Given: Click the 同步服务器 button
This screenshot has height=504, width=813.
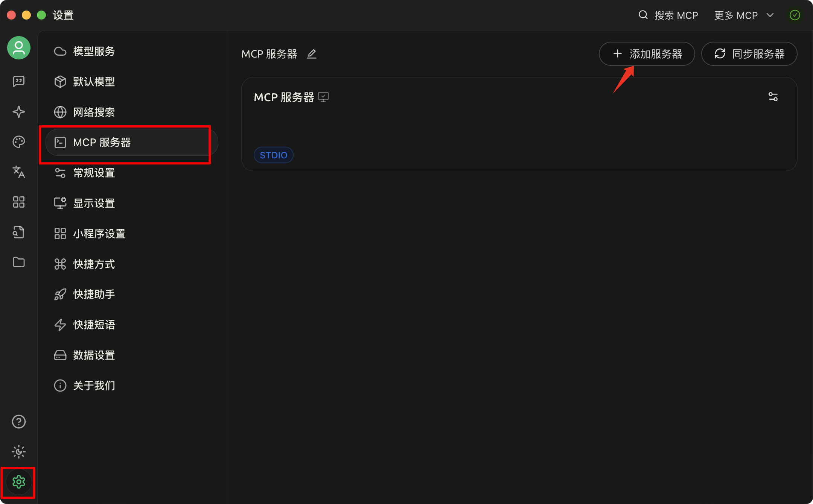Looking at the screenshot, I should pos(749,54).
